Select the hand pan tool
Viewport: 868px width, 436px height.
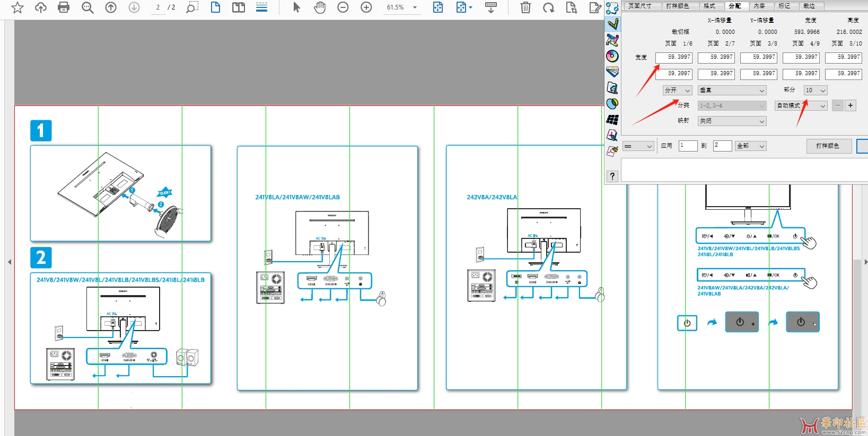click(x=320, y=7)
